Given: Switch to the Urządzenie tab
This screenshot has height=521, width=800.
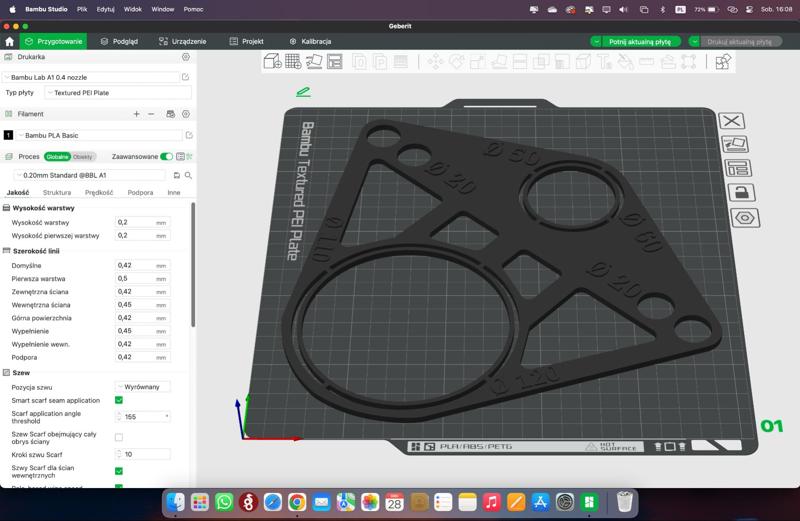Looking at the screenshot, I should (183, 41).
